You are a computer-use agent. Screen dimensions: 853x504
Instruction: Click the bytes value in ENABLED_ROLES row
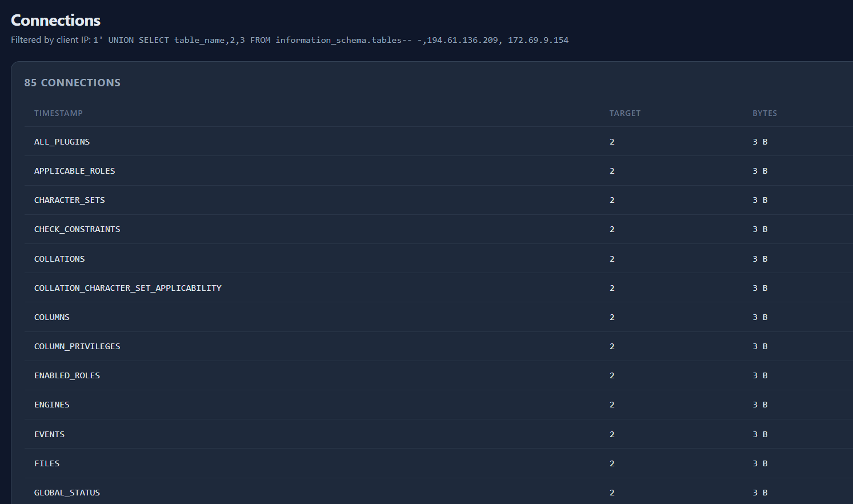coord(760,375)
